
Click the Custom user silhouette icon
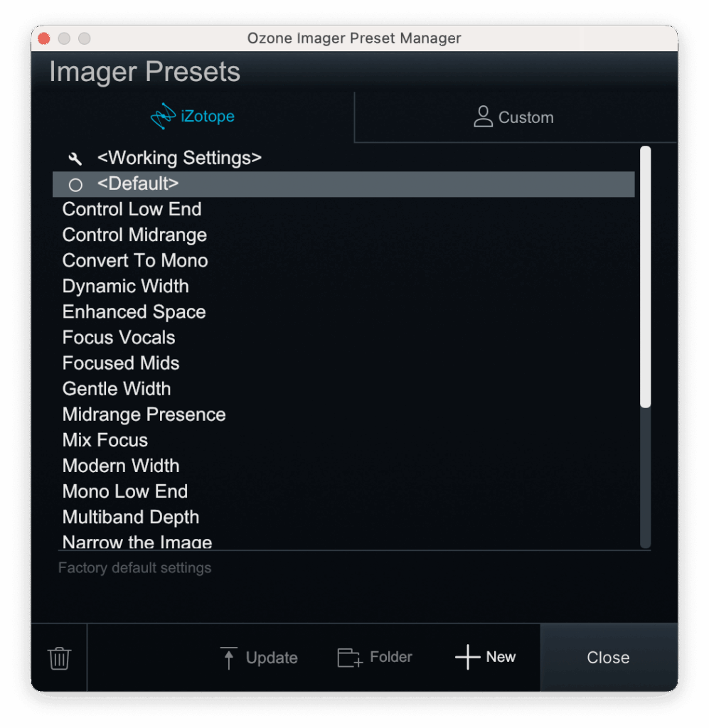pyautogui.click(x=484, y=117)
